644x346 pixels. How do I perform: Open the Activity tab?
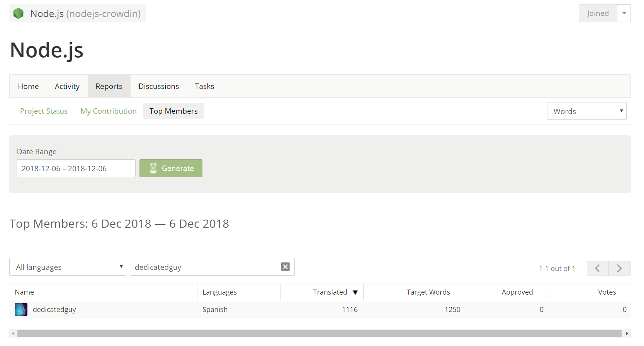coord(67,86)
